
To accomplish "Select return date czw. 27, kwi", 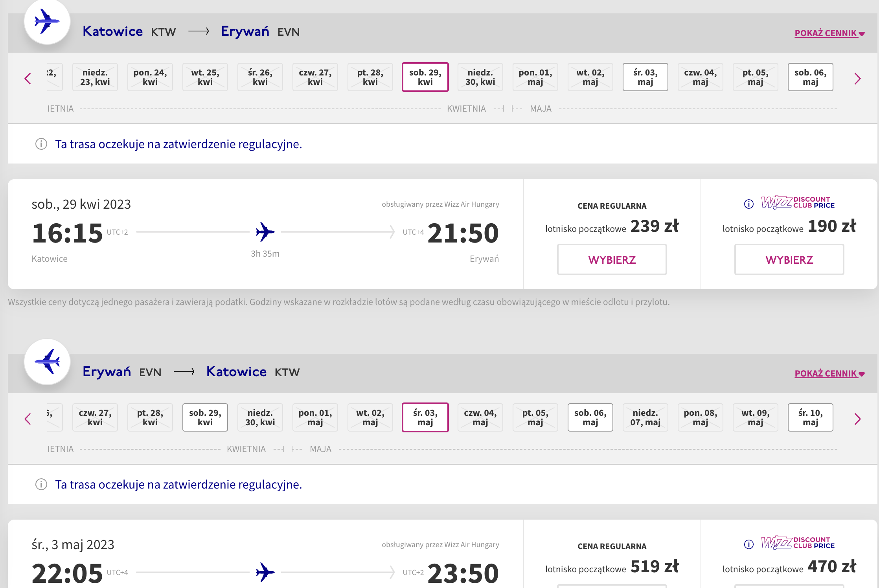I will pos(95,417).
